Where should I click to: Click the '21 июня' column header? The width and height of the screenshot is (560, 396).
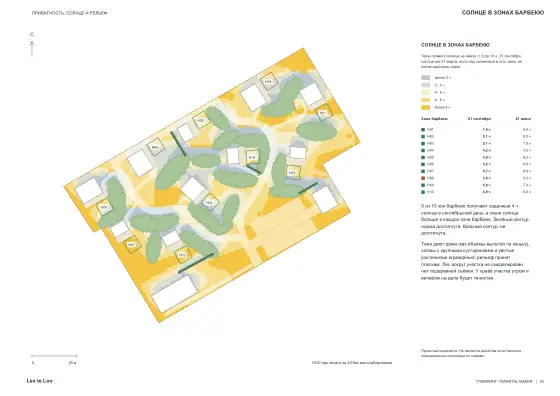[x=523, y=119]
